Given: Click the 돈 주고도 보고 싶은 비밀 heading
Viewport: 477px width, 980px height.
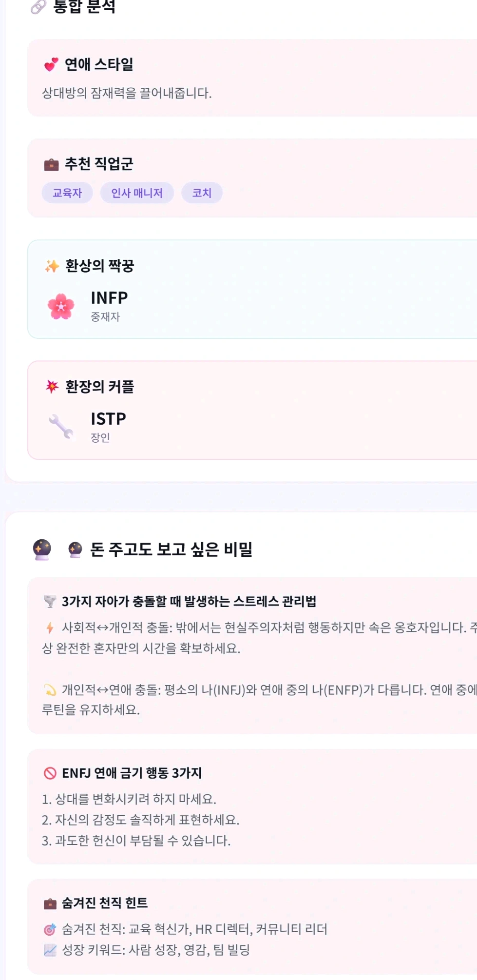Looking at the screenshot, I should point(171,549).
